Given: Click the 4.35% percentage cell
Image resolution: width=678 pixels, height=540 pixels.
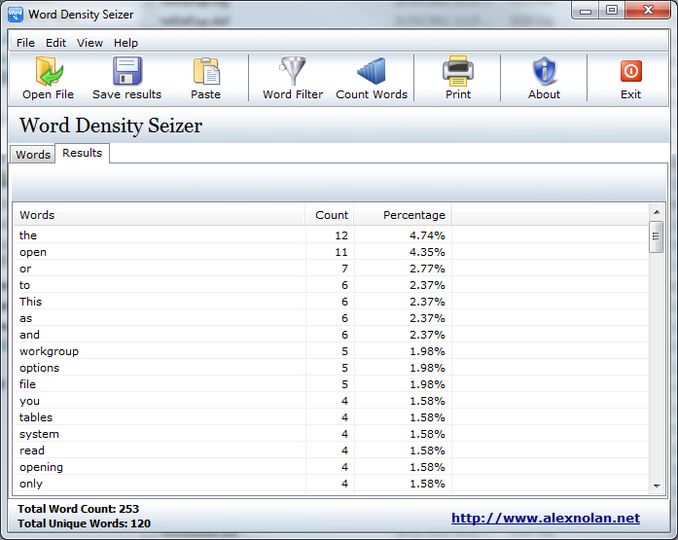Looking at the screenshot, I should tap(427, 252).
